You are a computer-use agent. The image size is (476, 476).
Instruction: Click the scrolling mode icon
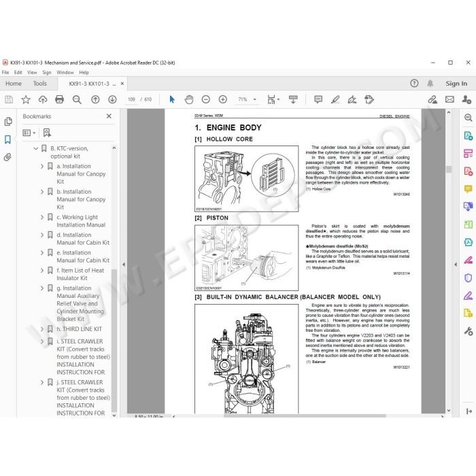[293, 99]
